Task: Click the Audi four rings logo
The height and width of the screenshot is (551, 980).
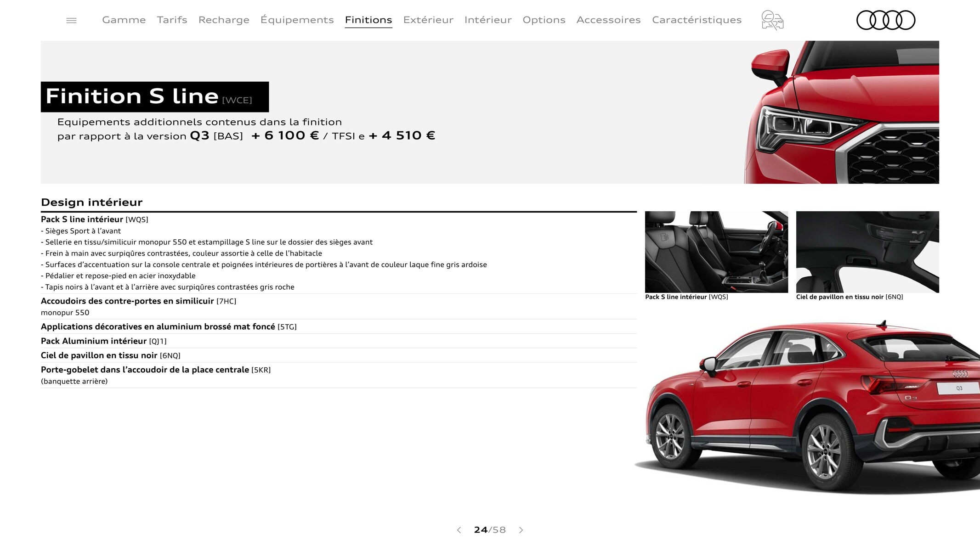Action: [886, 20]
